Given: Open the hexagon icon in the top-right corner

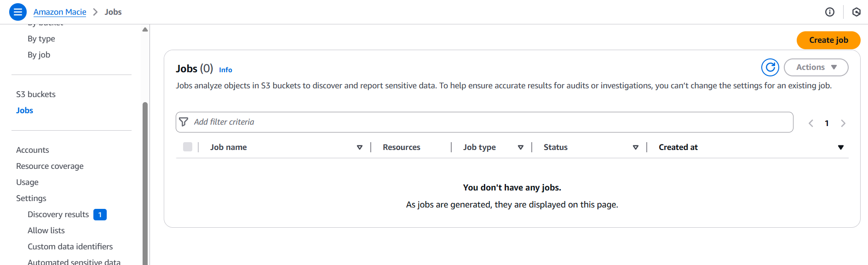Looking at the screenshot, I should tap(856, 12).
